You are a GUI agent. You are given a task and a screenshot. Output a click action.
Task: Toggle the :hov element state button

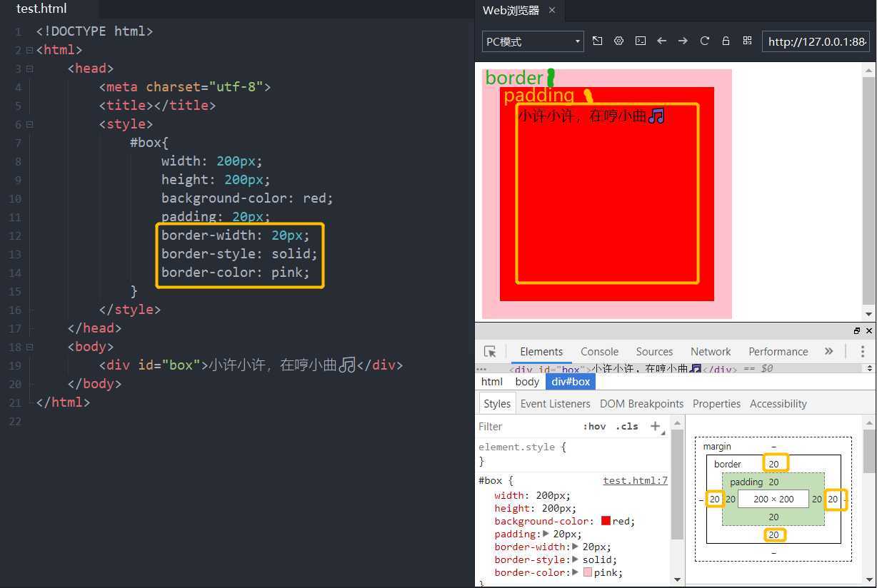click(594, 426)
